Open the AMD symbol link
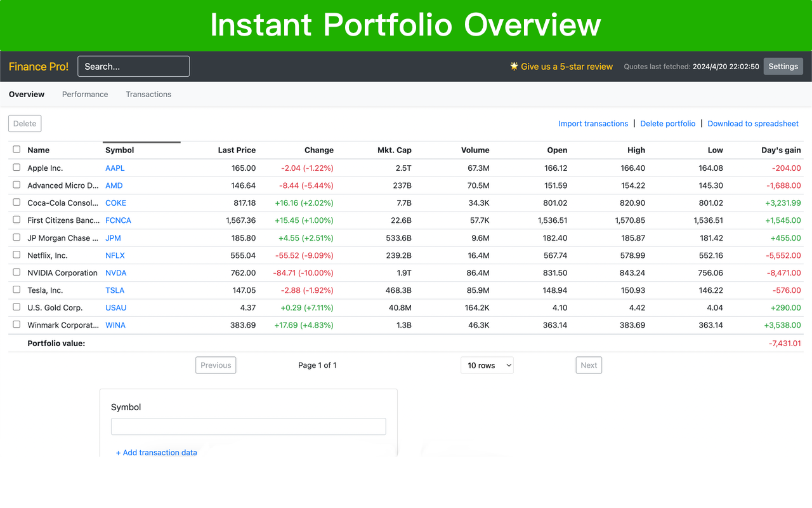Screen dimensions: 812x508 click(114, 185)
